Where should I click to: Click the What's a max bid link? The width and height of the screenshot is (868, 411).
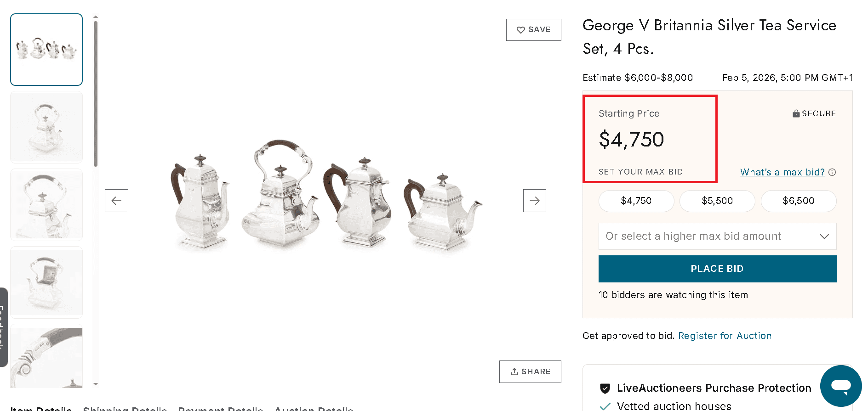(782, 172)
